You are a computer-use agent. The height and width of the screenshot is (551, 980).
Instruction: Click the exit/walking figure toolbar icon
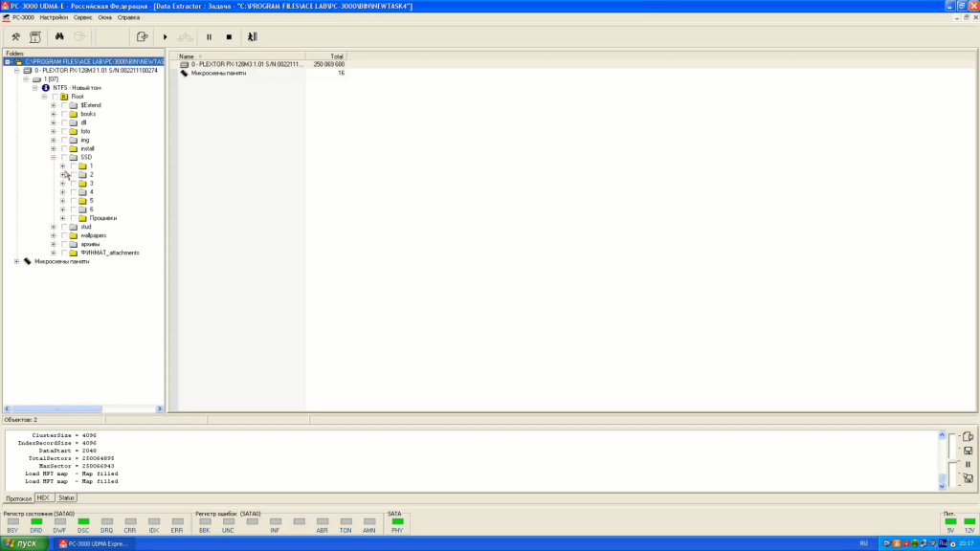(252, 37)
